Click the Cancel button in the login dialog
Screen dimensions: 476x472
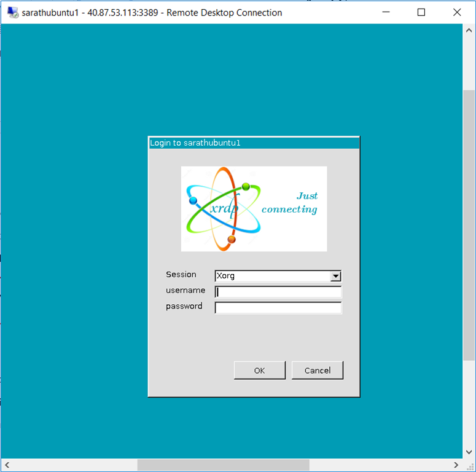pyautogui.click(x=318, y=370)
